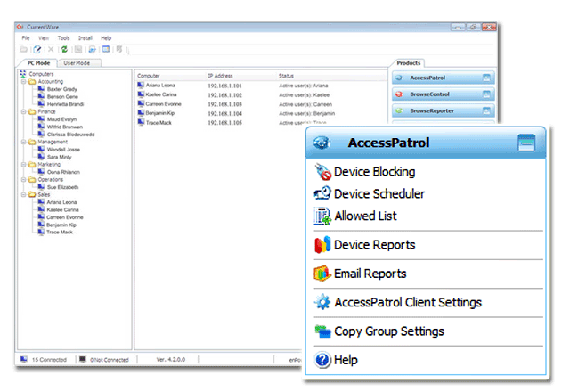Select Sara Minty in the tree
570x392 pixels.
tap(60, 157)
